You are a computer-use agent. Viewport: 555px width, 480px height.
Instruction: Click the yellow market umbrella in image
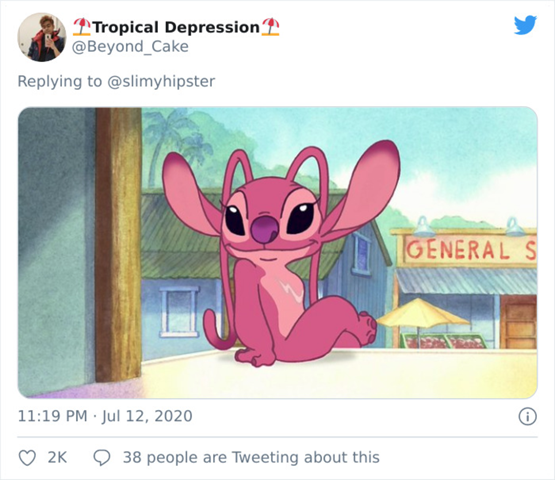point(422,313)
